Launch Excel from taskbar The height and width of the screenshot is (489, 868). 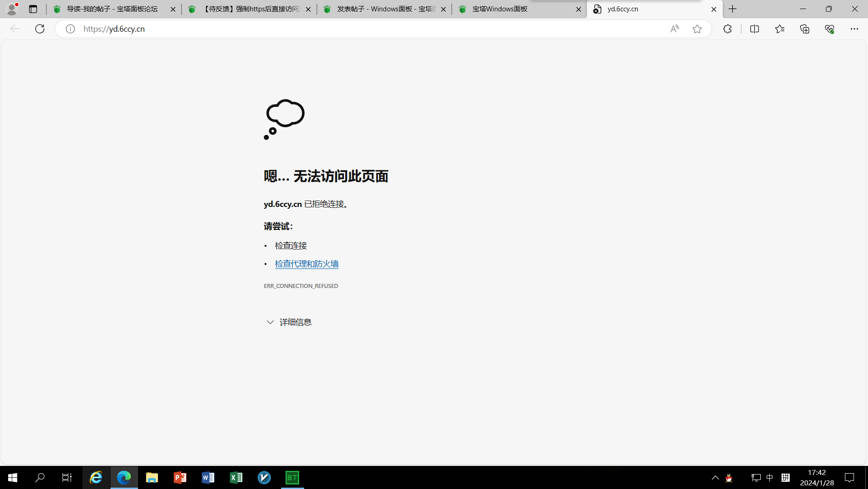(236, 477)
